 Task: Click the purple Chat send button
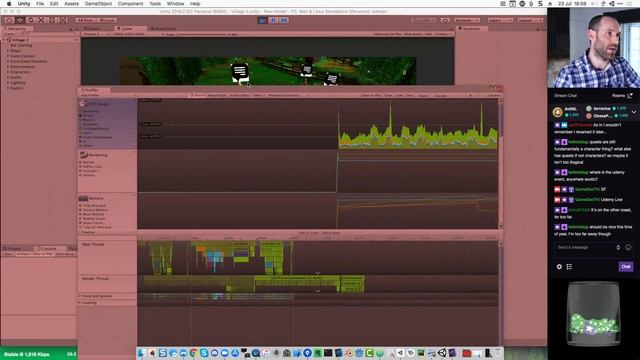click(626, 267)
